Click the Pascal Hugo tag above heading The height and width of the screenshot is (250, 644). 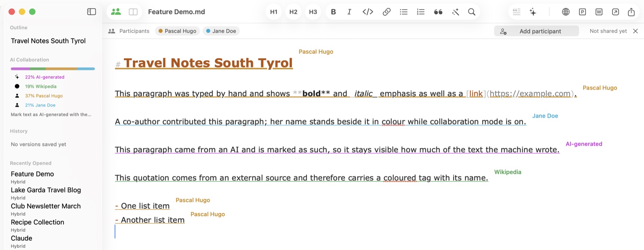[x=316, y=51]
